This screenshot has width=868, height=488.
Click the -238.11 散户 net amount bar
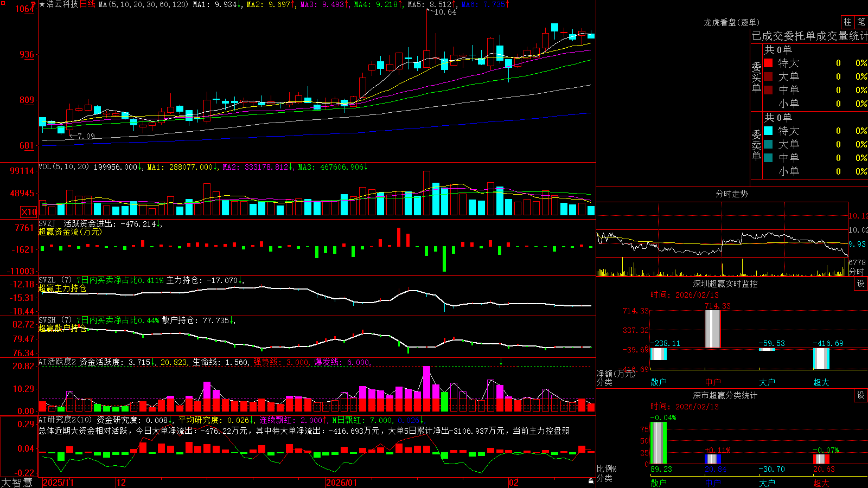659,354
